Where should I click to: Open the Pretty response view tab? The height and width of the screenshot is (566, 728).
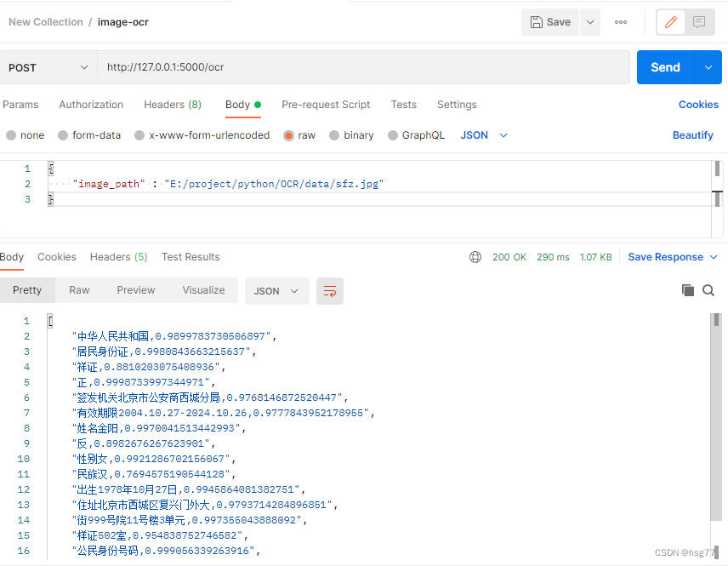(27, 289)
